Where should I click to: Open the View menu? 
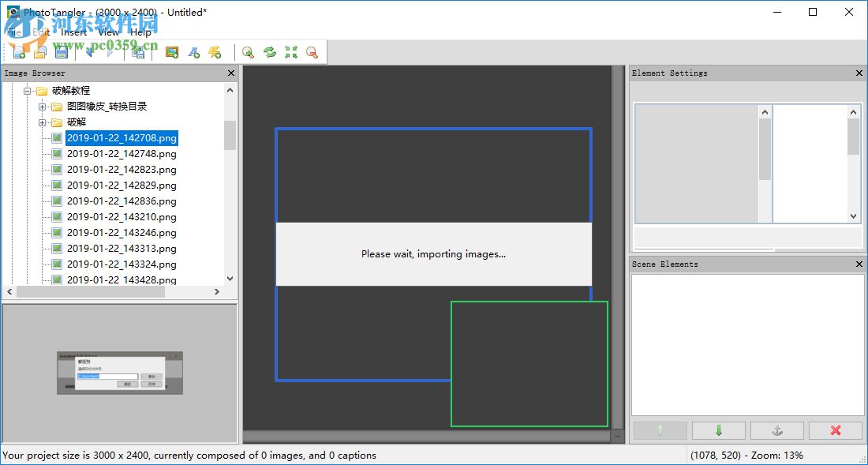coord(108,32)
